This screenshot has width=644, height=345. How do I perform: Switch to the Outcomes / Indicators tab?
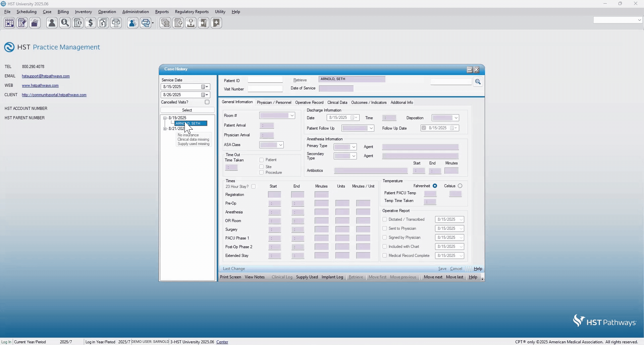tap(369, 102)
